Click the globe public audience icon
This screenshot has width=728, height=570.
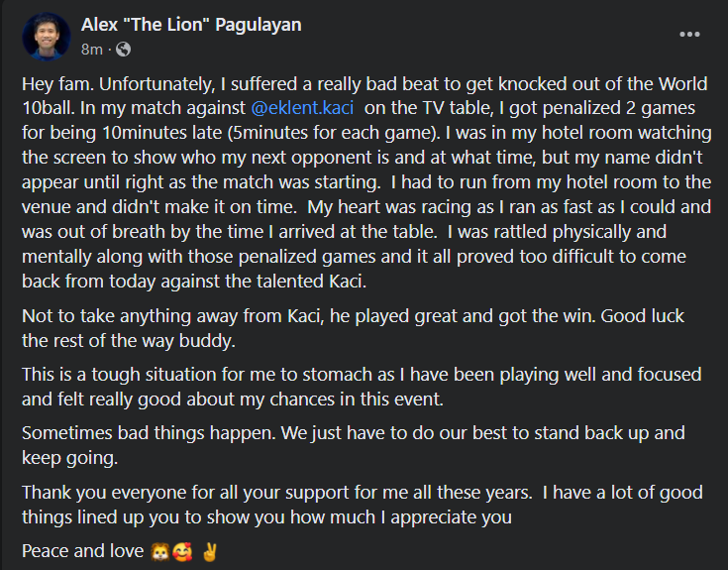pyautogui.click(x=123, y=50)
